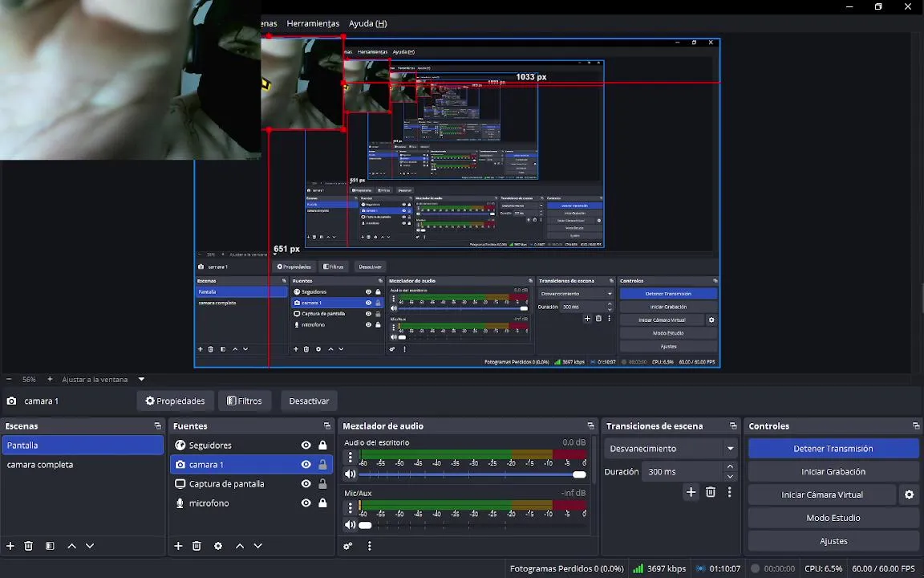Click Fotogramas Perdidos 0 (0.0%) status
The height and width of the screenshot is (578, 924).
pos(566,569)
